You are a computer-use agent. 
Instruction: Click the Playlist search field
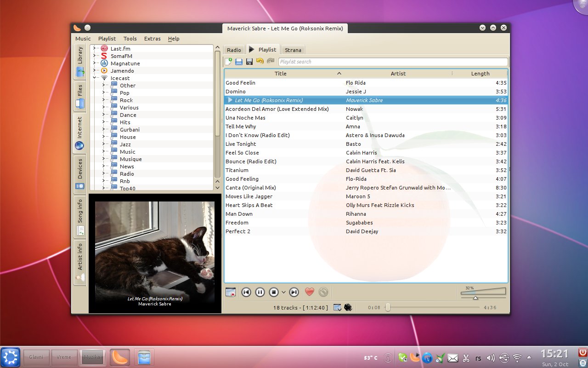(393, 62)
